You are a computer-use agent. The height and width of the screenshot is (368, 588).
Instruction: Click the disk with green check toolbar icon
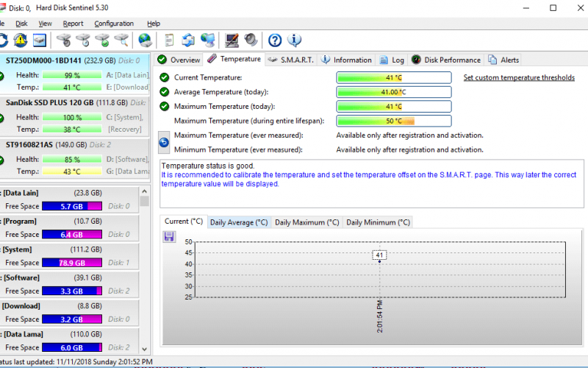[x=102, y=40]
